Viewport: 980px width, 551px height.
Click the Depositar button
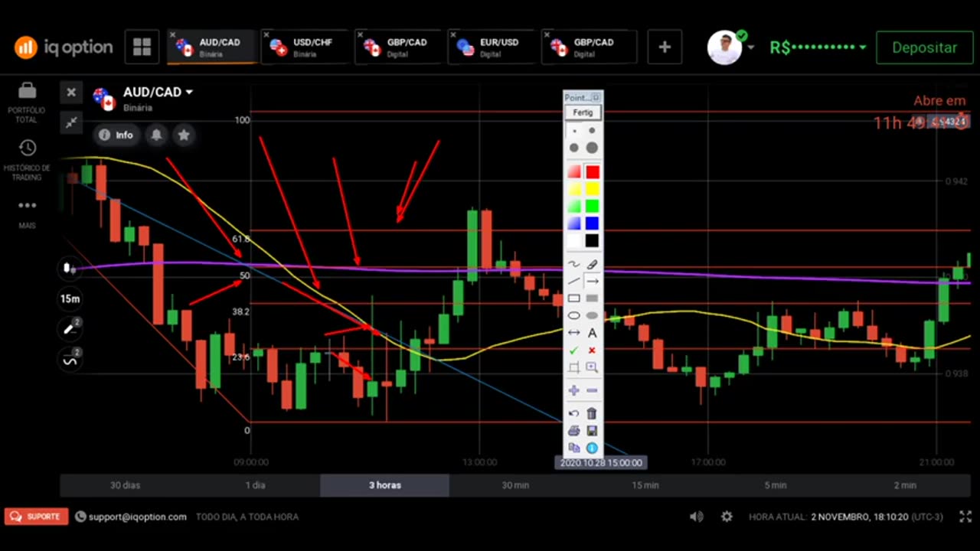pyautogui.click(x=924, y=47)
